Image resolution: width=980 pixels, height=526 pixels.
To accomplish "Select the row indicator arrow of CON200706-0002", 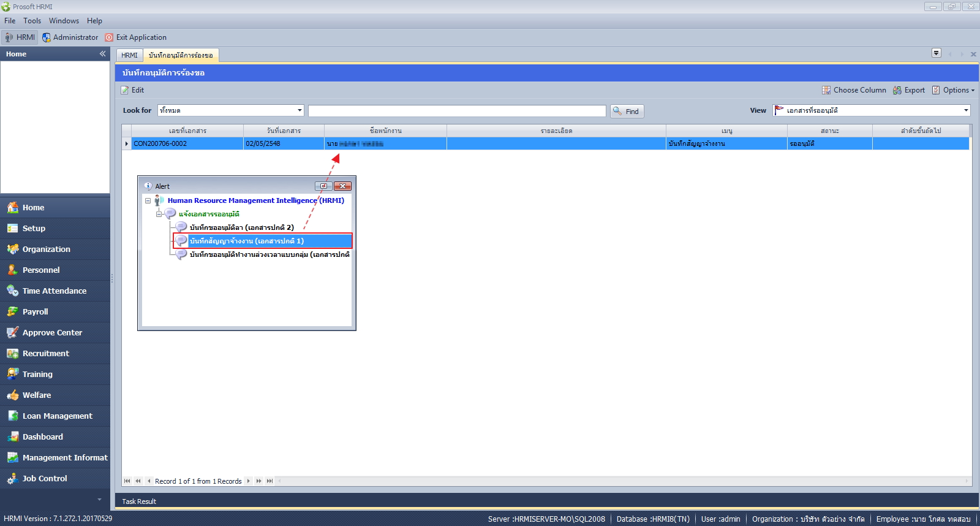I will [x=127, y=143].
